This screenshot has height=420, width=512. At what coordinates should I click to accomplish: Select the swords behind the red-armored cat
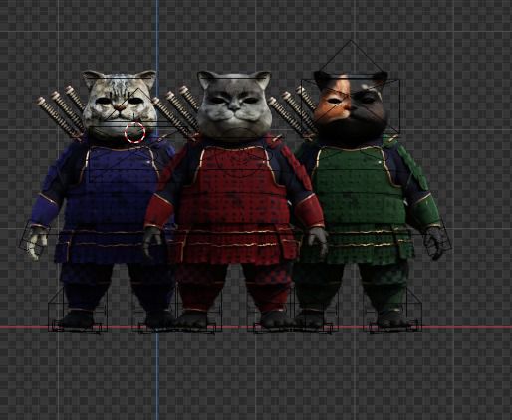pos(176,111)
